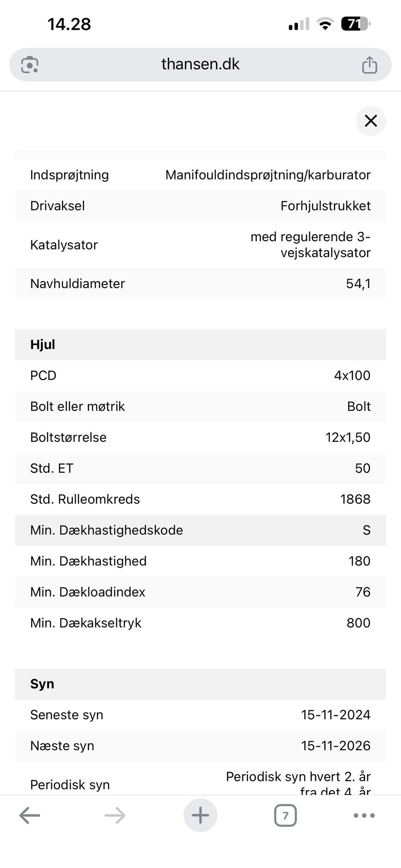Tap the battery indicator in the status bar
The height and width of the screenshot is (868, 401).
(355, 24)
